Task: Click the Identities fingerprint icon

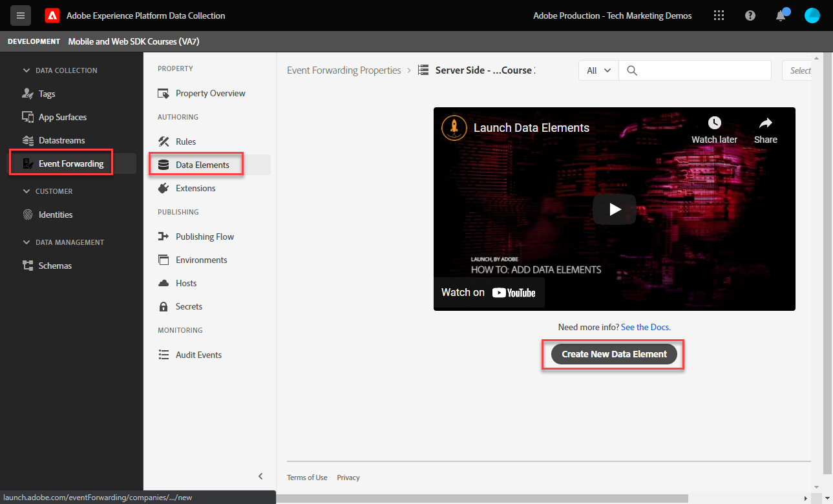Action: [28, 215]
